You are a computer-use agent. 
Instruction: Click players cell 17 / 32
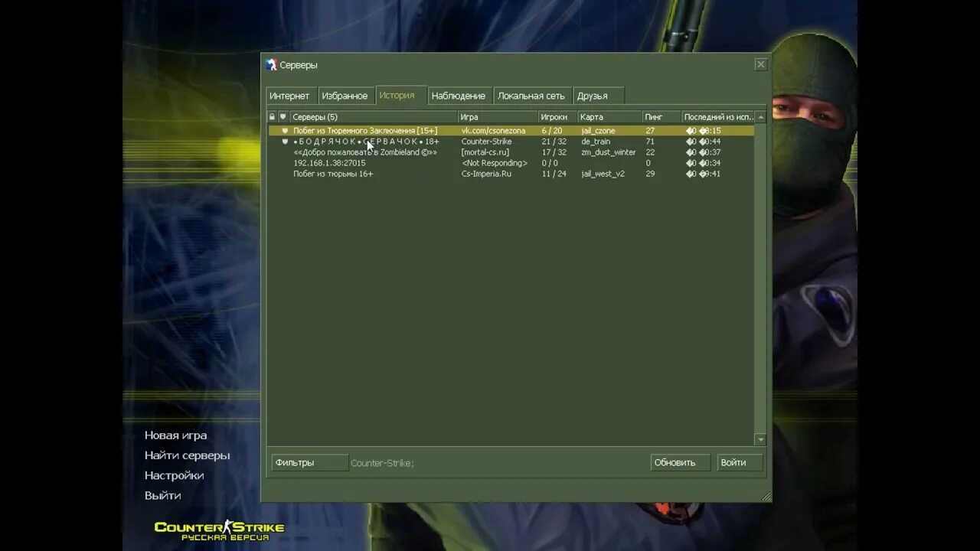coord(554,152)
